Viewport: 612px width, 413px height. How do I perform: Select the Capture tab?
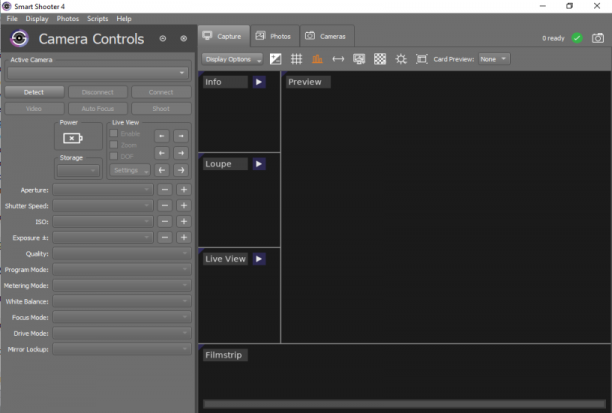point(224,36)
